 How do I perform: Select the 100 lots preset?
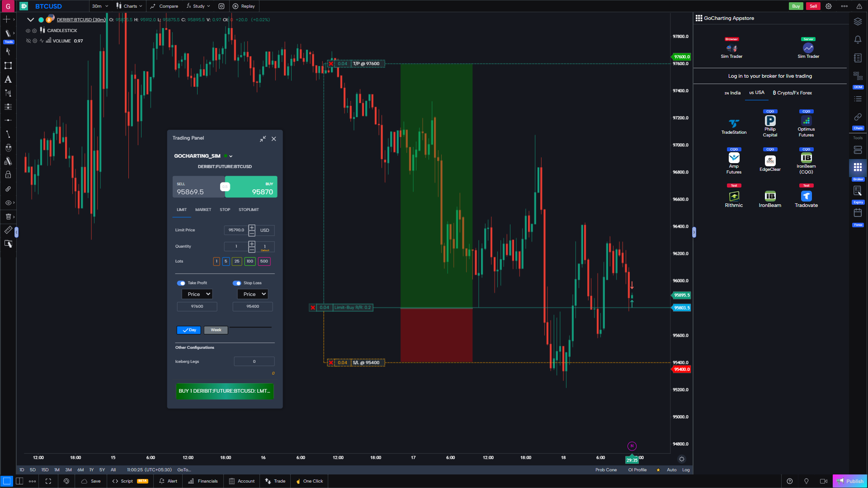tap(250, 261)
